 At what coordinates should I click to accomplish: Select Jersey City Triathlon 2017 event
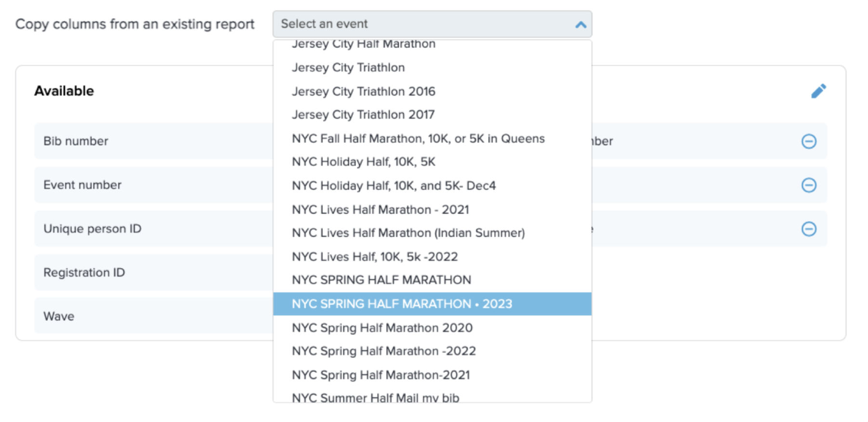click(363, 115)
